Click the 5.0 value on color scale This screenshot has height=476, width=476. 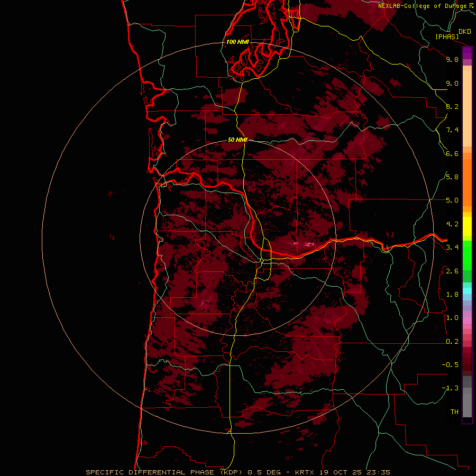(x=452, y=200)
